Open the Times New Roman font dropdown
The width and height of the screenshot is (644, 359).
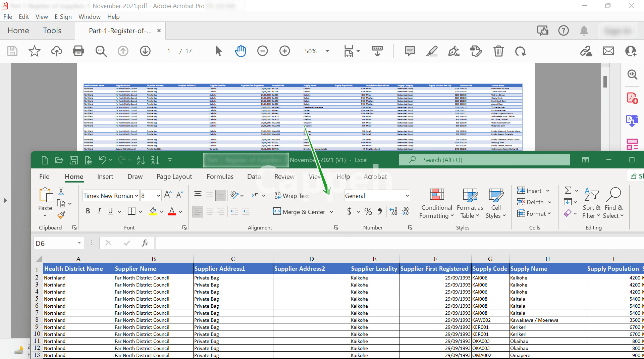[x=137, y=196]
